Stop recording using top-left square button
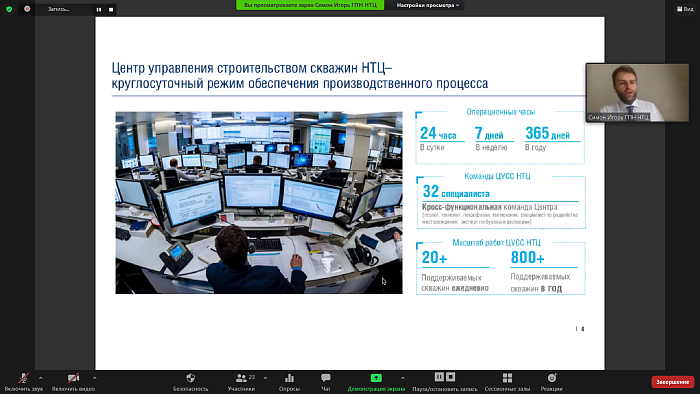700x394 pixels. click(111, 9)
